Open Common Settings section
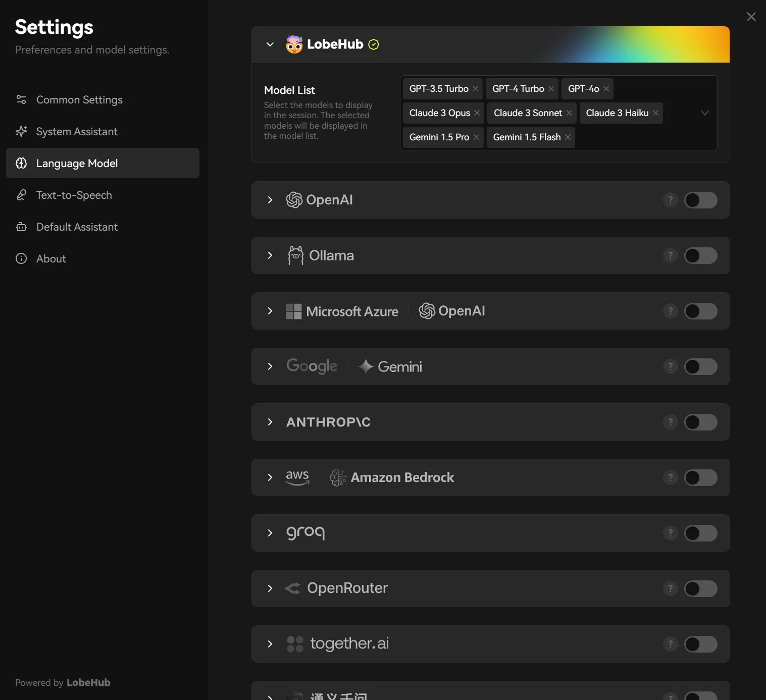Viewport: 766px width, 700px height. point(103,99)
